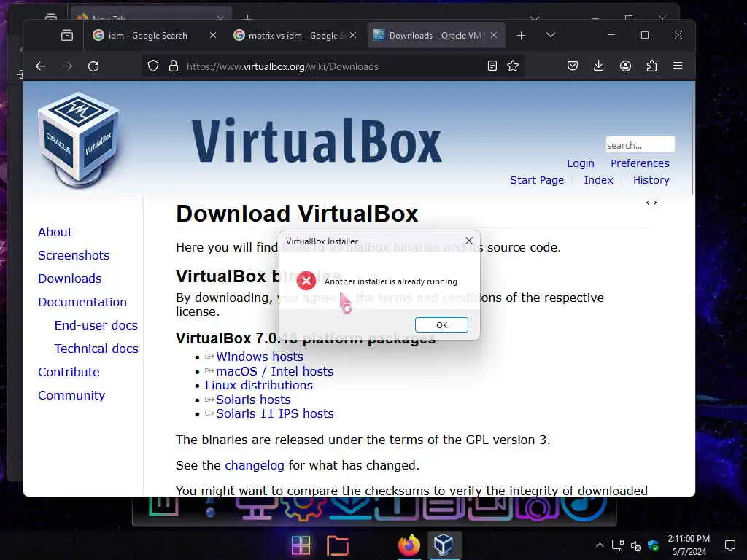Screen dimensions: 747x560
Task: Click OK in the VirtualBox Installer dialog
Action: 441,324
